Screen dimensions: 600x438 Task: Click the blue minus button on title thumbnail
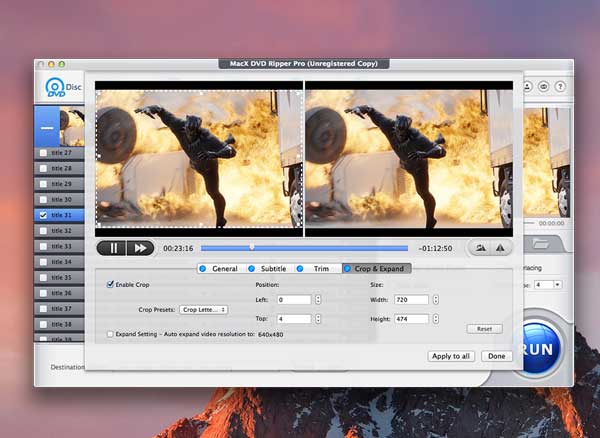(x=47, y=127)
